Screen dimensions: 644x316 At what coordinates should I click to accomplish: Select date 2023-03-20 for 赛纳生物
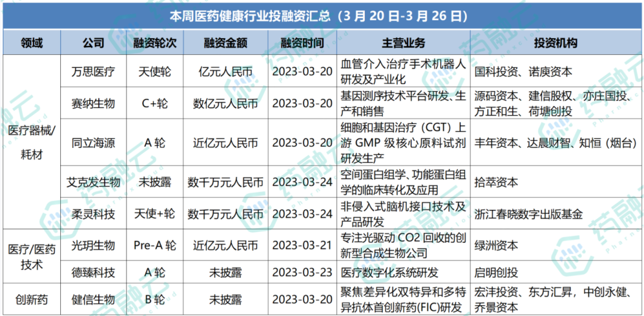coord(302,103)
